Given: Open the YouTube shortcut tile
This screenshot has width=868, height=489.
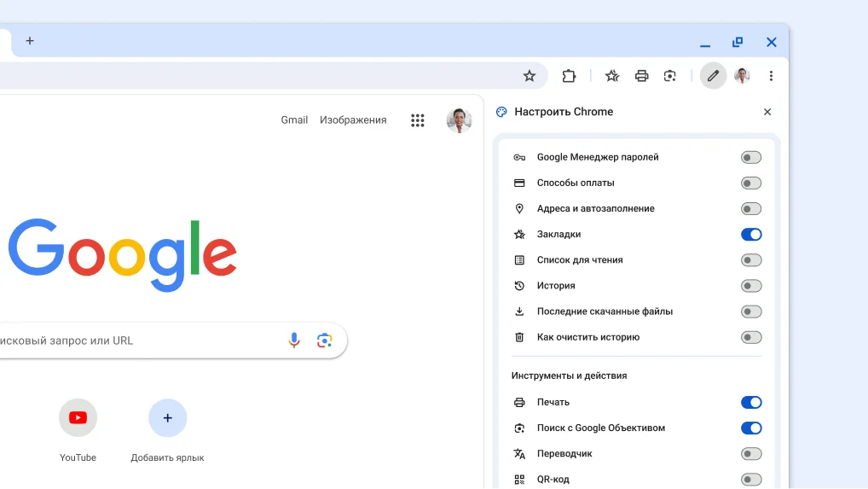Looking at the screenshot, I should (78, 417).
